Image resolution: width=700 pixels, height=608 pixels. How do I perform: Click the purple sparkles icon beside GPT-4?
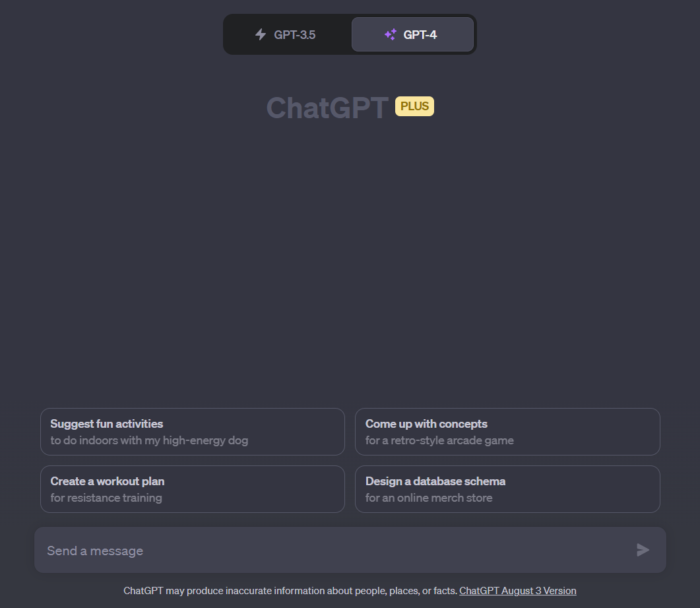(391, 34)
